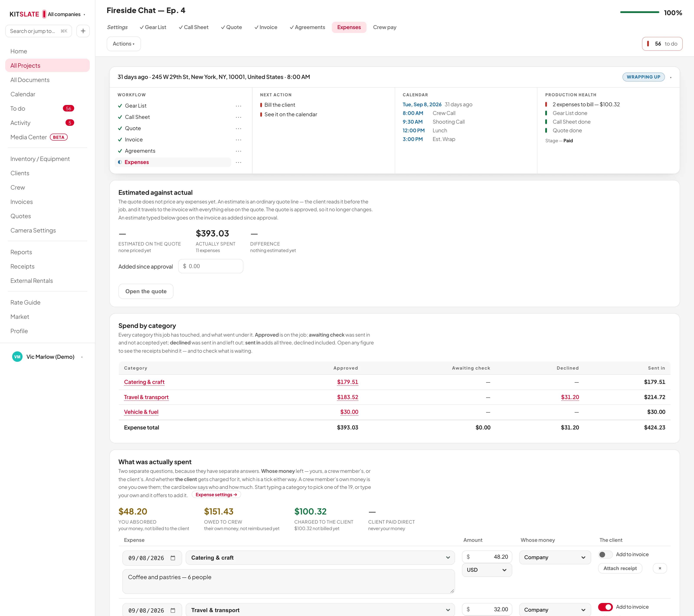Click the 100% progress bar
This screenshot has width=694, height=616.
click(x=639, y=12)
